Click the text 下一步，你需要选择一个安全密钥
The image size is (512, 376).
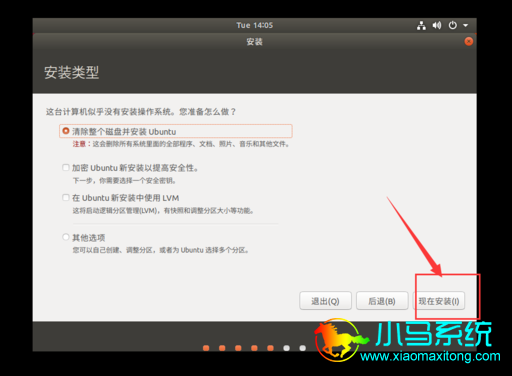(x=124, y=181)
